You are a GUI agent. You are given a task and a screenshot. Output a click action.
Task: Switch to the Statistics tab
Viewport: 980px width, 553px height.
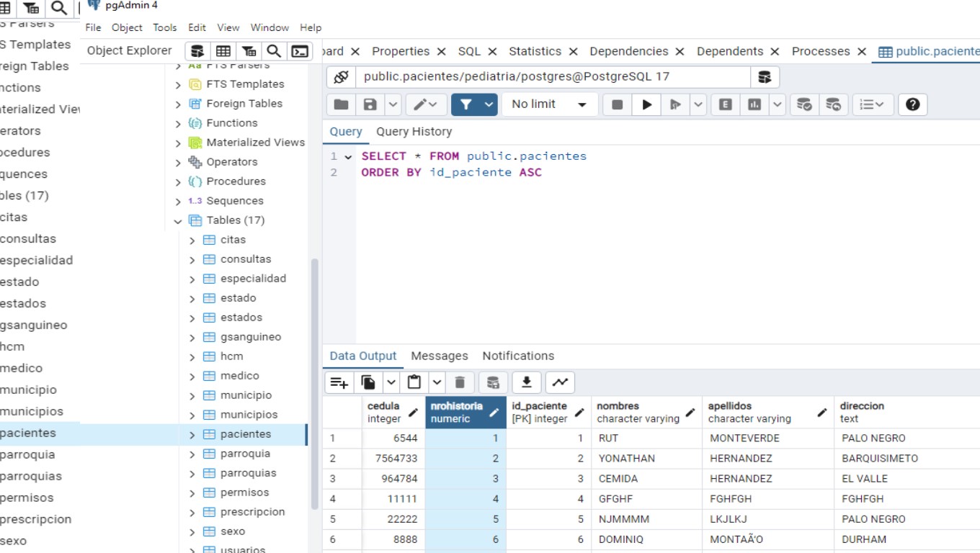pos(535,51)
